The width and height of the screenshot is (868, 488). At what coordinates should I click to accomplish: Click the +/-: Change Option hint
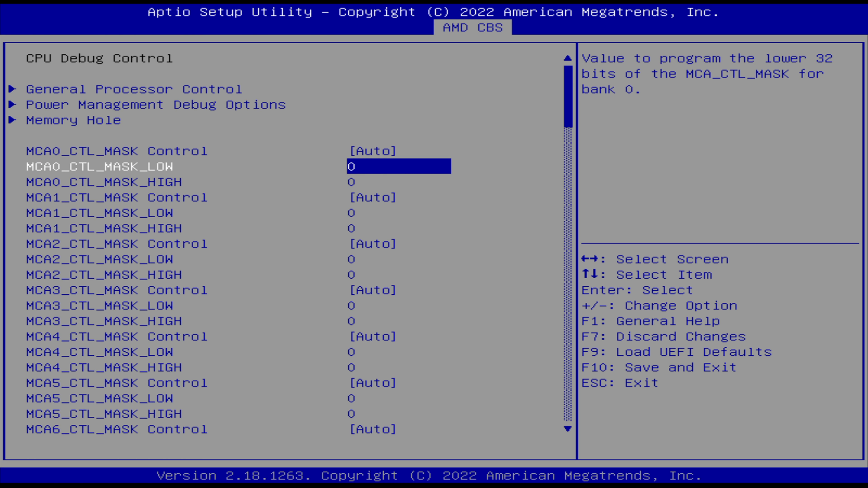pyautogui.click(x=659, y=305)
